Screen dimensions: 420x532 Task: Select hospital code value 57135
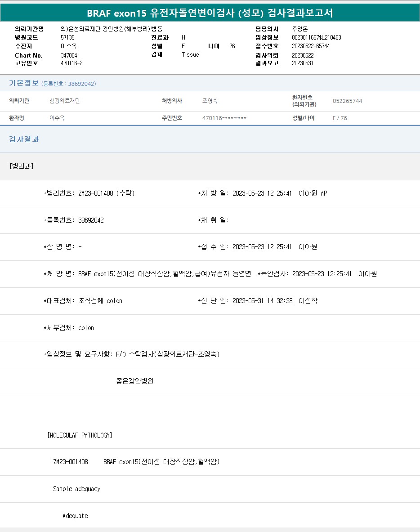pyautogui.click(x=67, y=37)
